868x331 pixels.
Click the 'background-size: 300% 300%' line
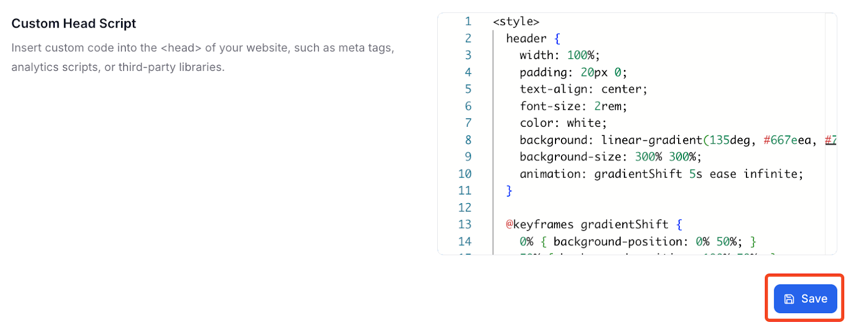(x=610, y=157)
